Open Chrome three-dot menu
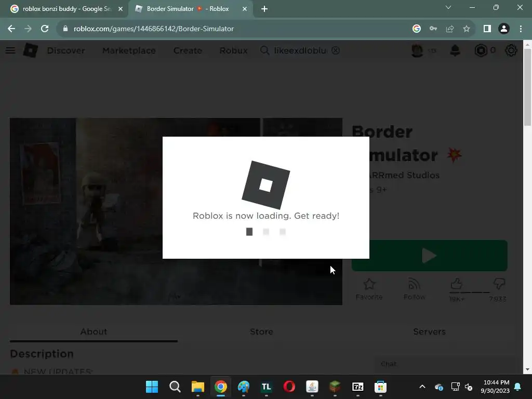Screen dimensions: 532x399 pos(521,29)
